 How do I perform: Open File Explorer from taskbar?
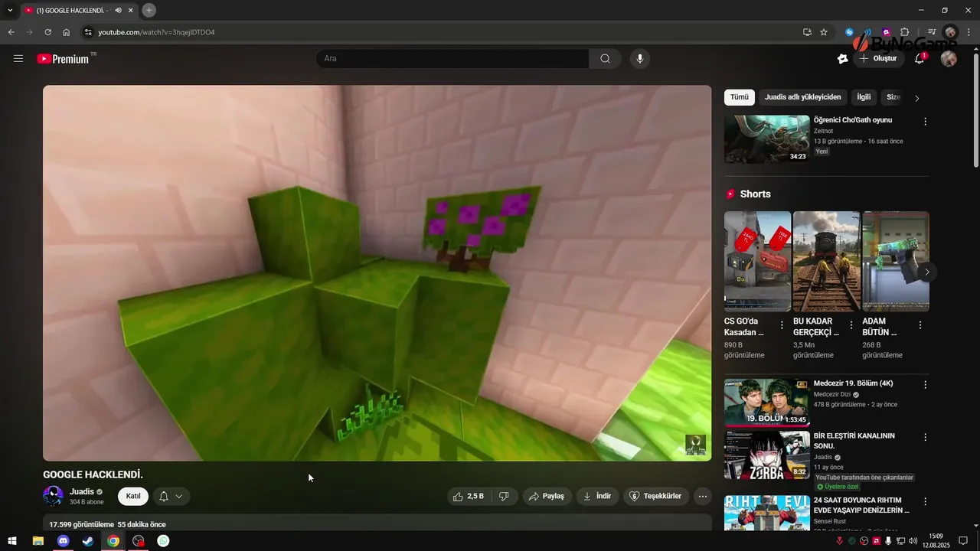point(38,541)
